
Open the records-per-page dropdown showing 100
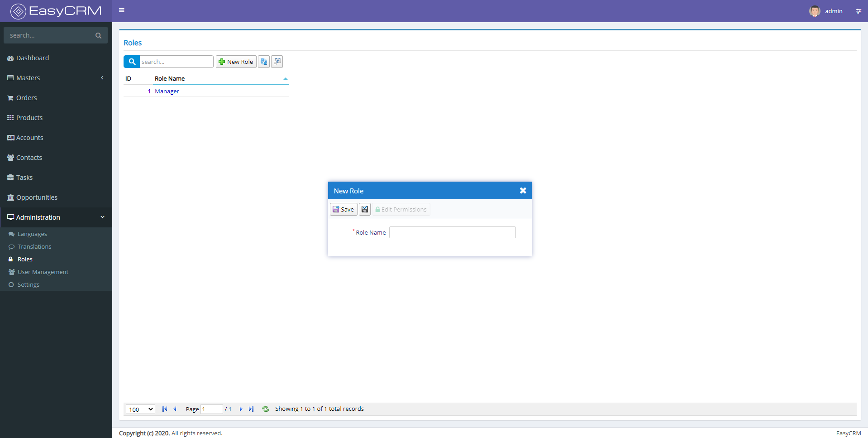click(140, 409)
